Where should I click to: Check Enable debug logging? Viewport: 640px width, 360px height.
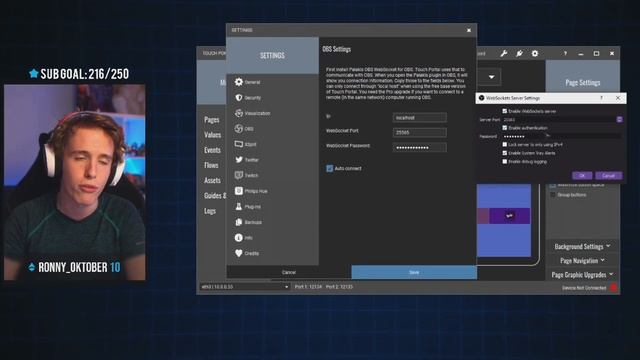[505, 162]
